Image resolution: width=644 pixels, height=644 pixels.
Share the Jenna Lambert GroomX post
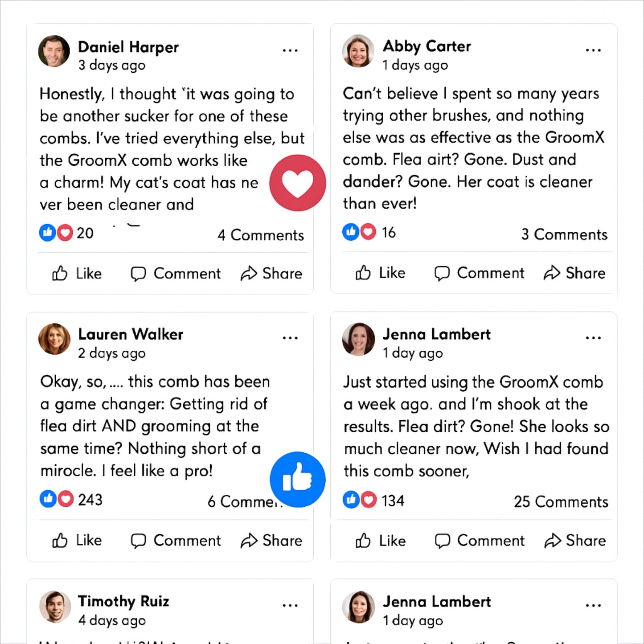(575, 541)
